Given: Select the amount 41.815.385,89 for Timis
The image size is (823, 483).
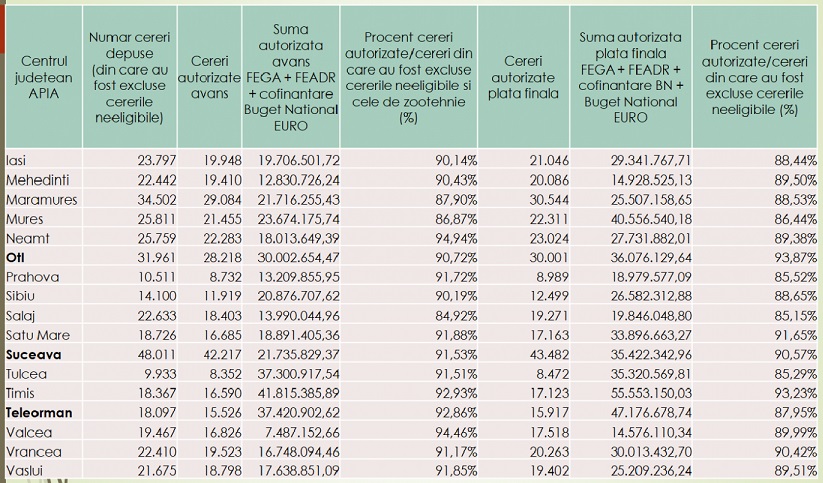Looking at the screenshot, I should [298, 393].
